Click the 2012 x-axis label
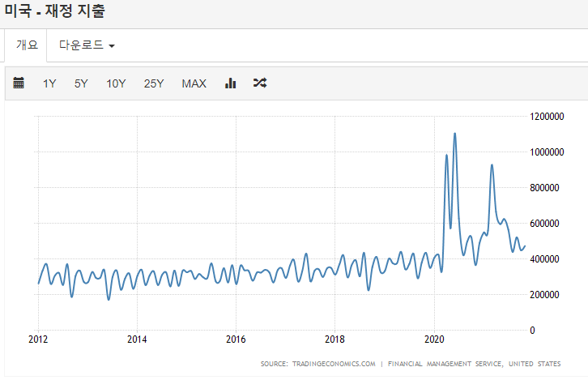Screen dimensions: 588x380 tap(38, 339)
